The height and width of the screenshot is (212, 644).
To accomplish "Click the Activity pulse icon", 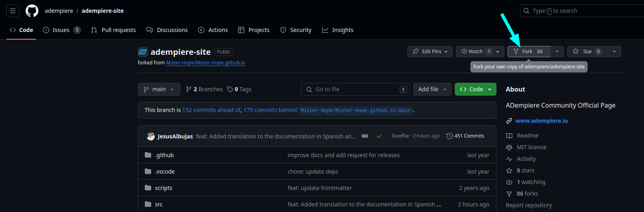I will tap(509, 159).
